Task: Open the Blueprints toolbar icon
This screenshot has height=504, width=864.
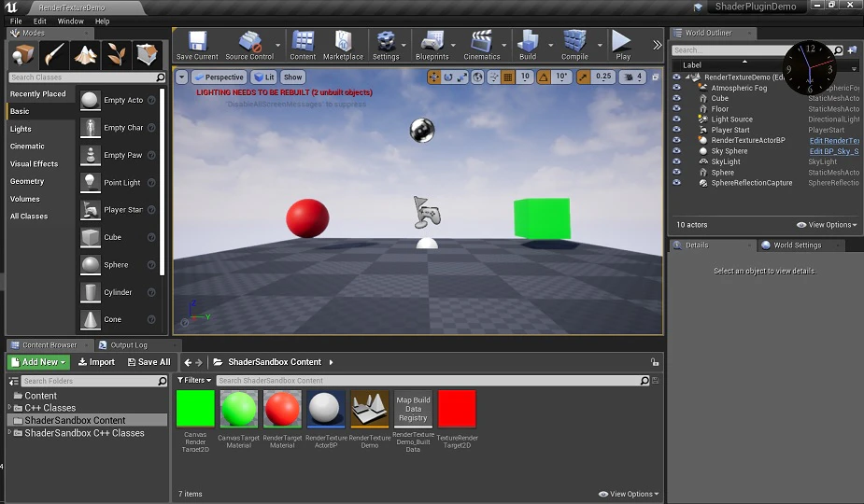Action: click(x=432, y=45)
